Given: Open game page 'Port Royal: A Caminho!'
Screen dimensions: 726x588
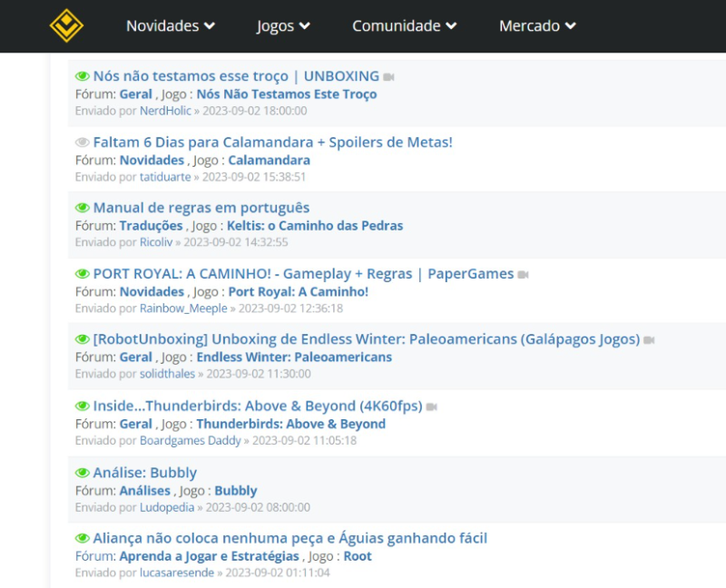Looking at the screenshot, I should (299, 292).
